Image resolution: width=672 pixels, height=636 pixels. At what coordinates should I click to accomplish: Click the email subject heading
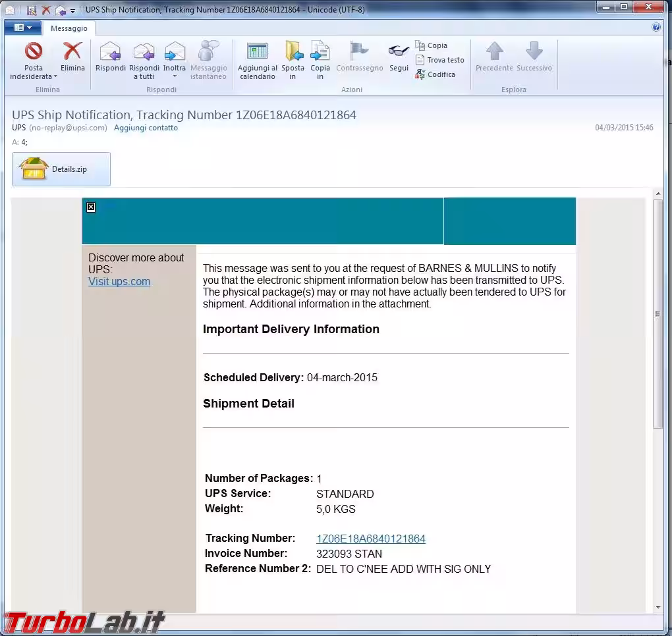pyautogui.click(x=184, y=115)
